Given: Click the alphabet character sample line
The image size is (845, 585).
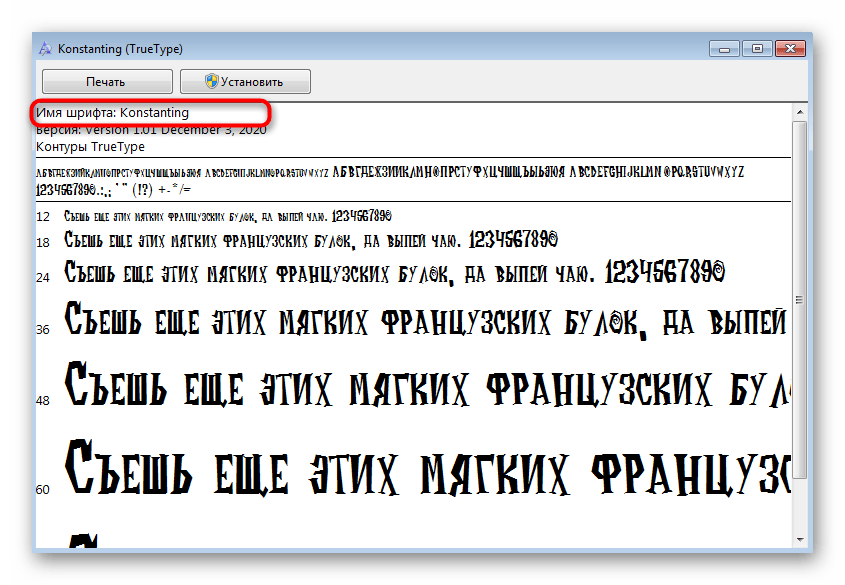Looking at the screenshot, I should coord(390,172).
